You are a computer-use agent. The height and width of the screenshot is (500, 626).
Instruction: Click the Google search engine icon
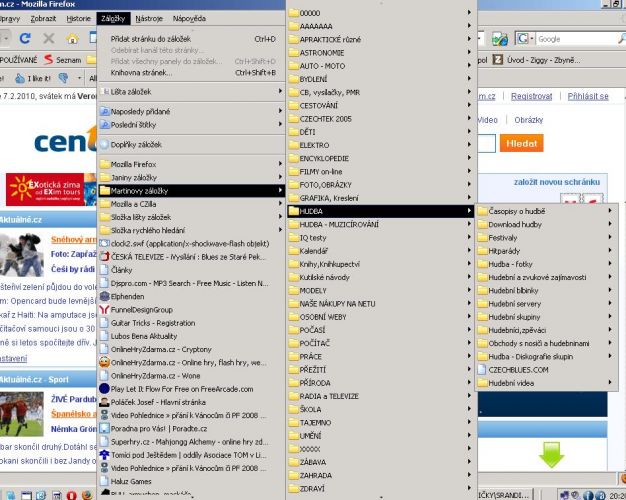(523, 39)
